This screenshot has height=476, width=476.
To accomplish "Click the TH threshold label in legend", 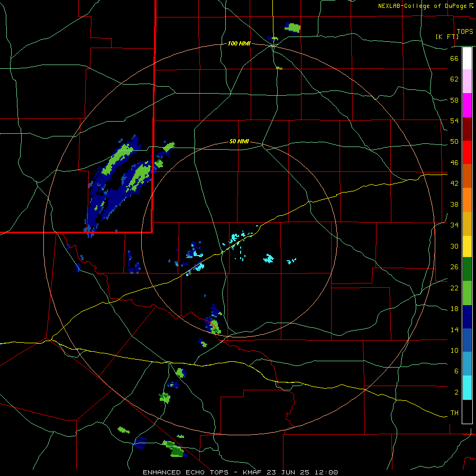I will click(x=454, y=413).
